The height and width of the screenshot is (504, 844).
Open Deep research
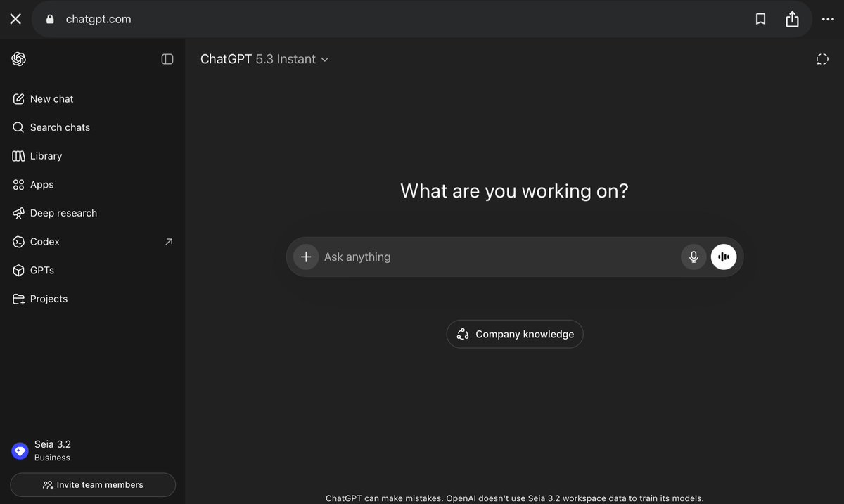tap(92, 213)
